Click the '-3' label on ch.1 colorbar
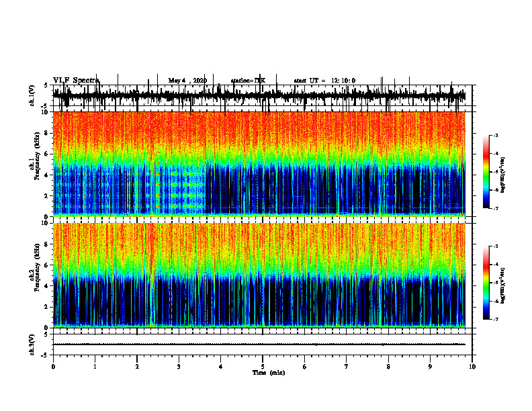 pos(495,136)
